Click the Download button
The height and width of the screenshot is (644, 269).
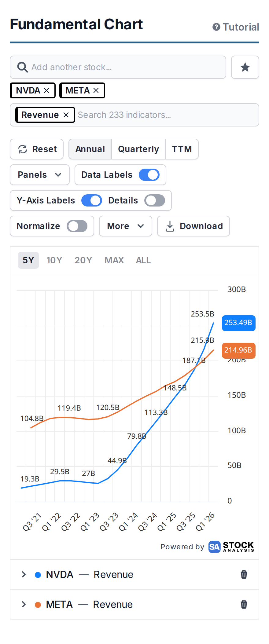coord(193,226)
